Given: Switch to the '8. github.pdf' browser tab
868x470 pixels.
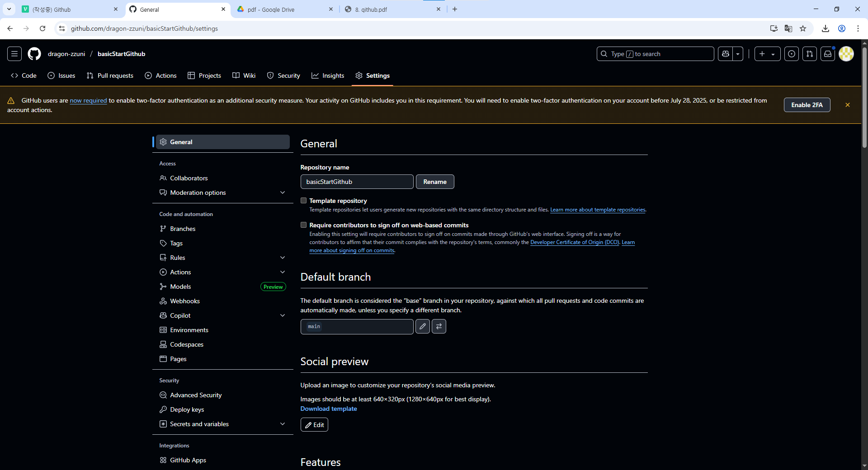Looking at the screenshot, I should coord(392,9).
